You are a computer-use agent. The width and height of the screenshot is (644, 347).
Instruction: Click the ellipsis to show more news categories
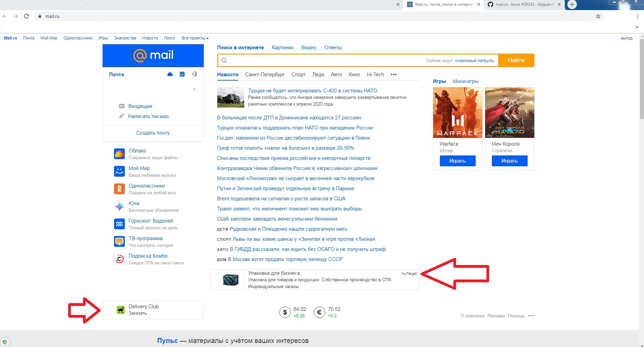[394, 75]
